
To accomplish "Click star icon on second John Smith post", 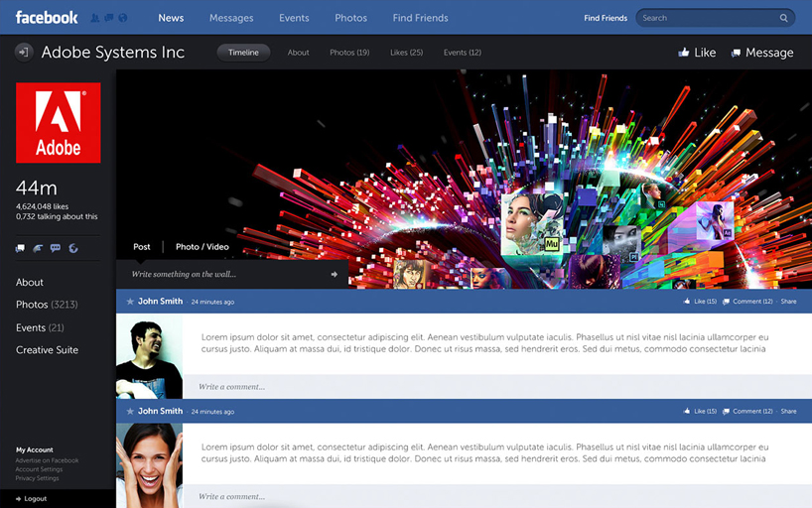I will (x=130, y=411).
